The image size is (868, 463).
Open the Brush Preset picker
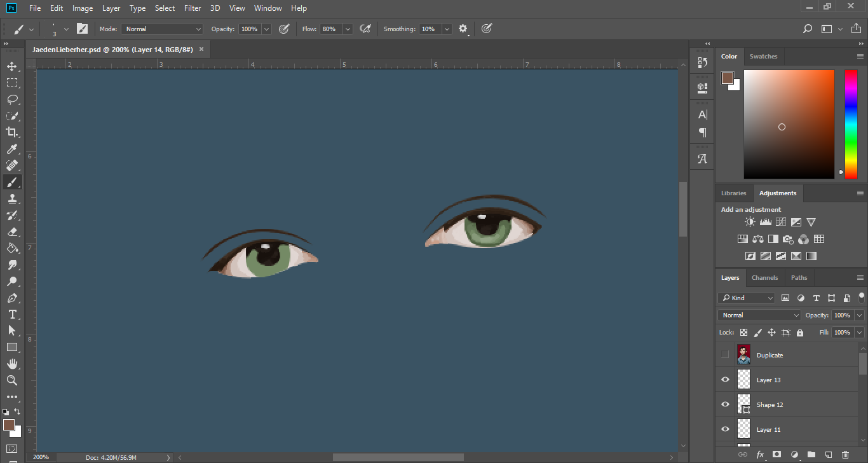click(x=66, y=29)
